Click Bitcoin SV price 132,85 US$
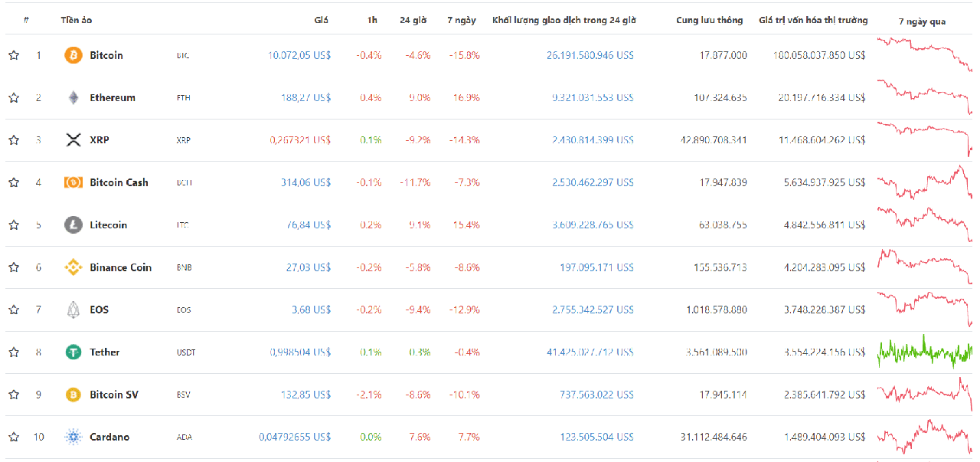The width and height of the screenshot is (980, 462). [306, 395]
